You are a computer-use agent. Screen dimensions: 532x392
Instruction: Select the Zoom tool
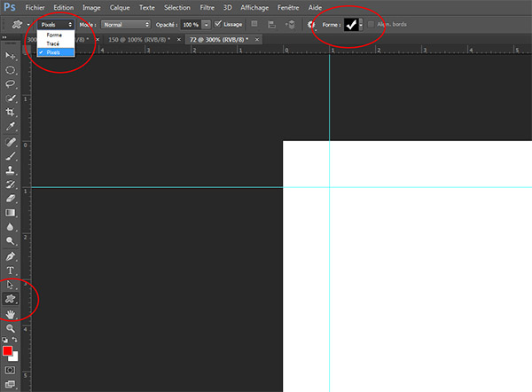pos(10,328)
